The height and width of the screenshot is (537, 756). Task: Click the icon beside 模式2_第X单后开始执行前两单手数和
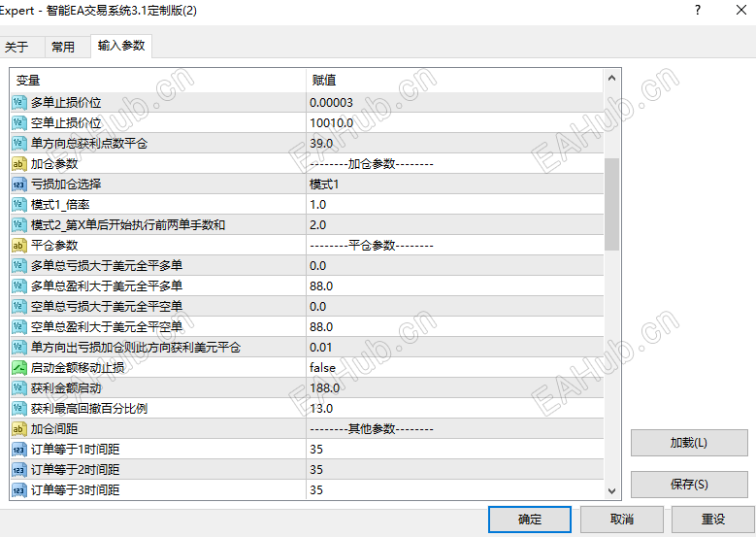pos(18,225)
